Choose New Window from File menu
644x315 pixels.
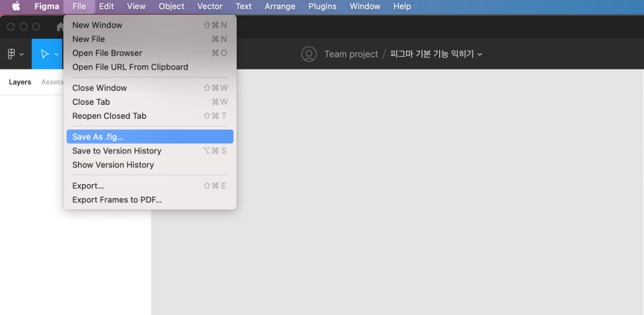click(150, 25)
